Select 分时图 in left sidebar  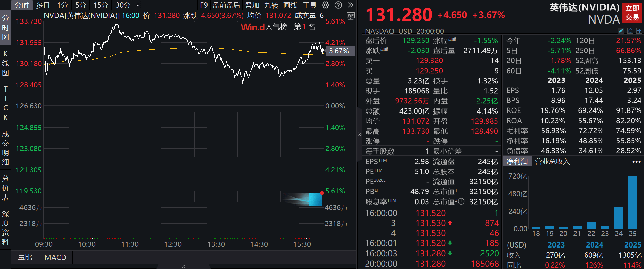coord(5,28)
